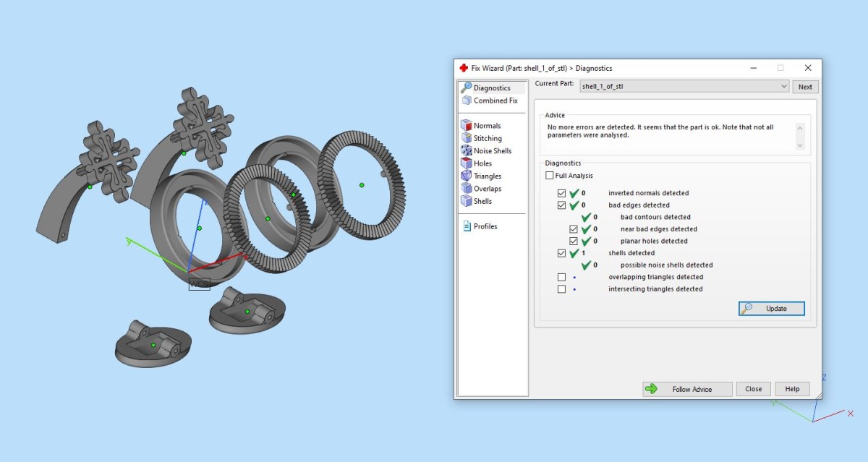The height and width of the screenshot is (462, 868).
Task: Open the Shells page in sidebar
Action: point(482,201)
